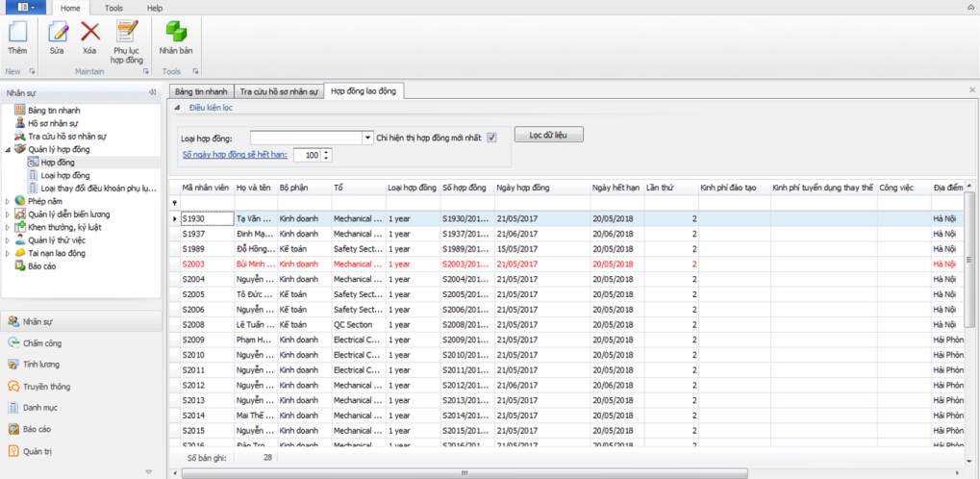
Task: Expand the Khen thưởng, kỷ luật node
Action: (x=8, y=227)
